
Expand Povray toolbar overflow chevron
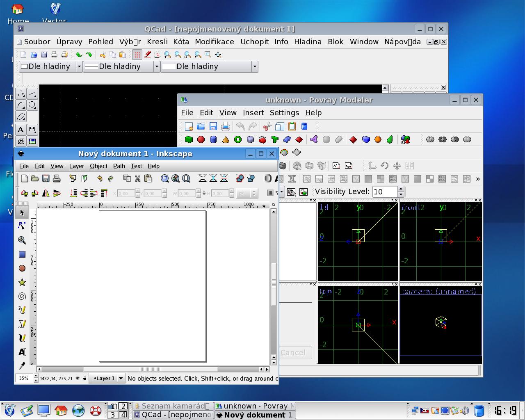[x=478, y=179]
